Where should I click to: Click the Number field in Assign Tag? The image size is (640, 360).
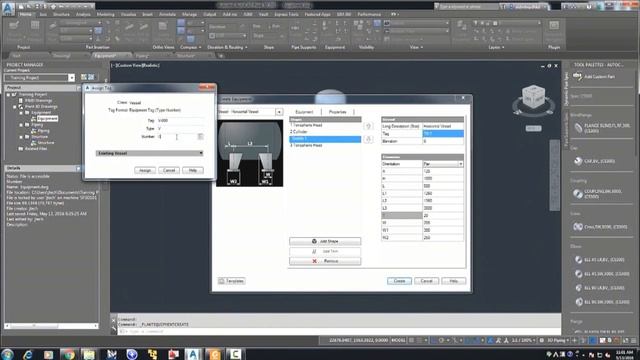tap(177, 137)
